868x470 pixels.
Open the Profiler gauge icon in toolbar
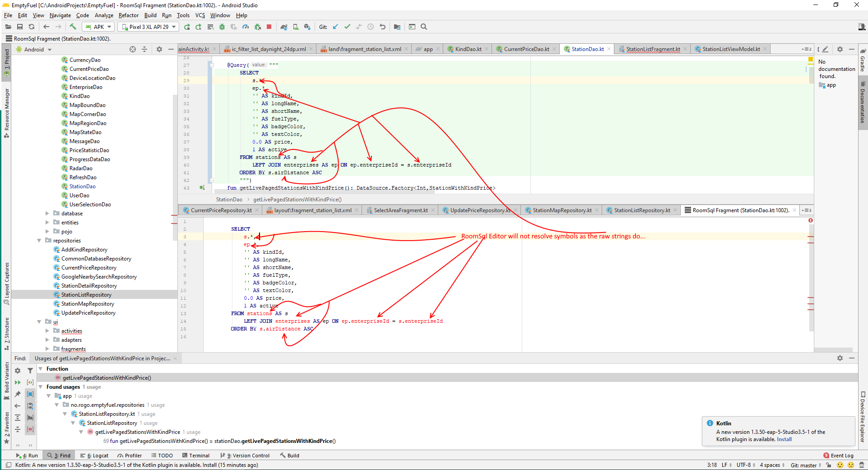pos(245,27)
